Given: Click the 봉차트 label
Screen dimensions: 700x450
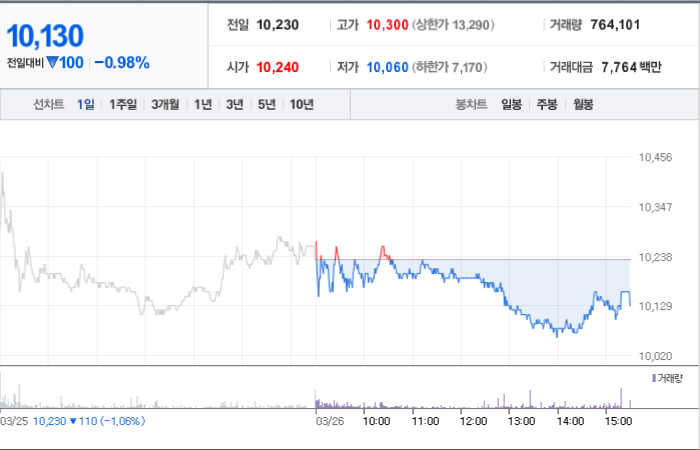Looking at the screenshot, I should [x=471, y=105].
